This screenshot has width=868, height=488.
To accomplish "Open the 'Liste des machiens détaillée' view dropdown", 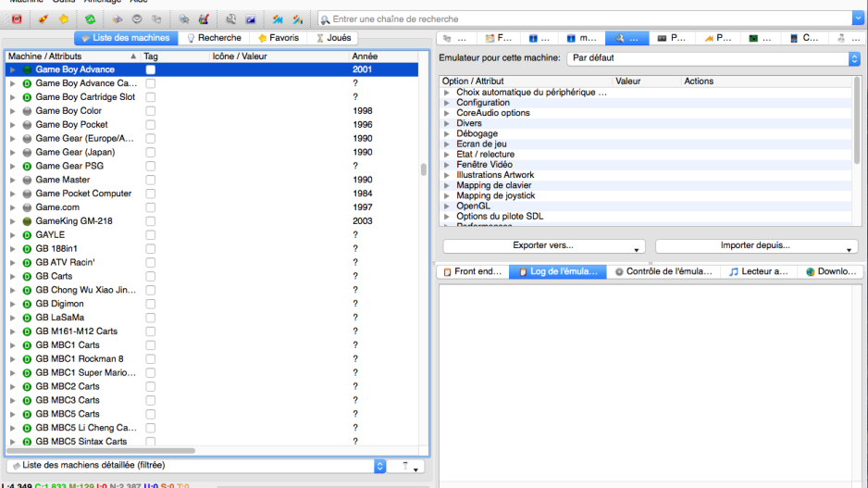I will point(196,466).
